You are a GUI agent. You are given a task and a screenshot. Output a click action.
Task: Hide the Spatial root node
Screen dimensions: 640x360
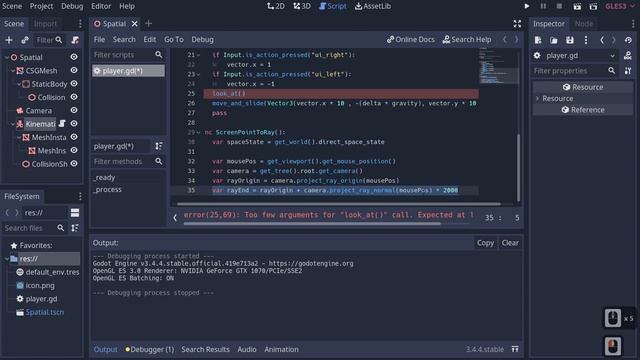click(74, 57)
